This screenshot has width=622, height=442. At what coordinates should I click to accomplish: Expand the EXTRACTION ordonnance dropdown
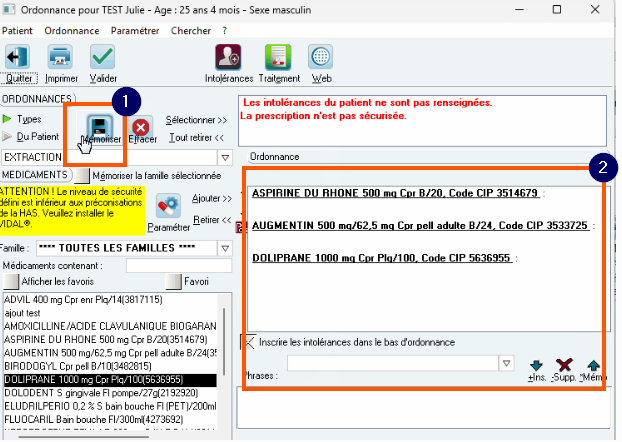point(225,158)
